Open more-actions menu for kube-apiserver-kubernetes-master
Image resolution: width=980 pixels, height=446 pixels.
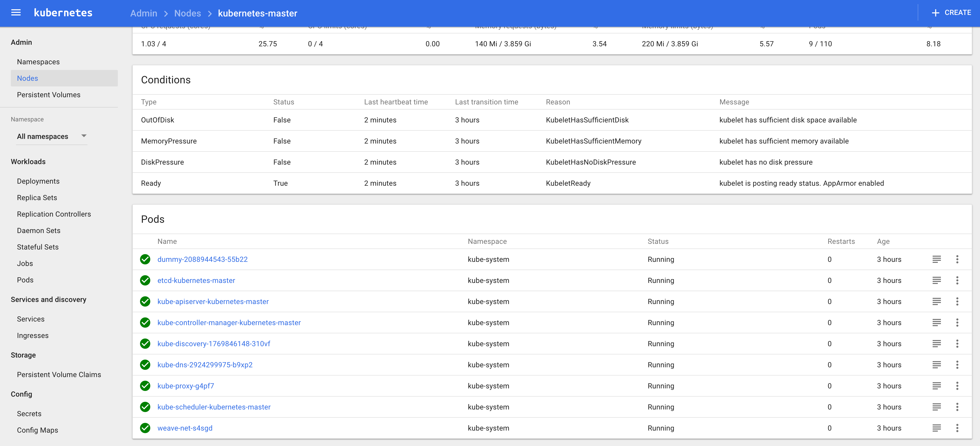[x=957, y=301]
